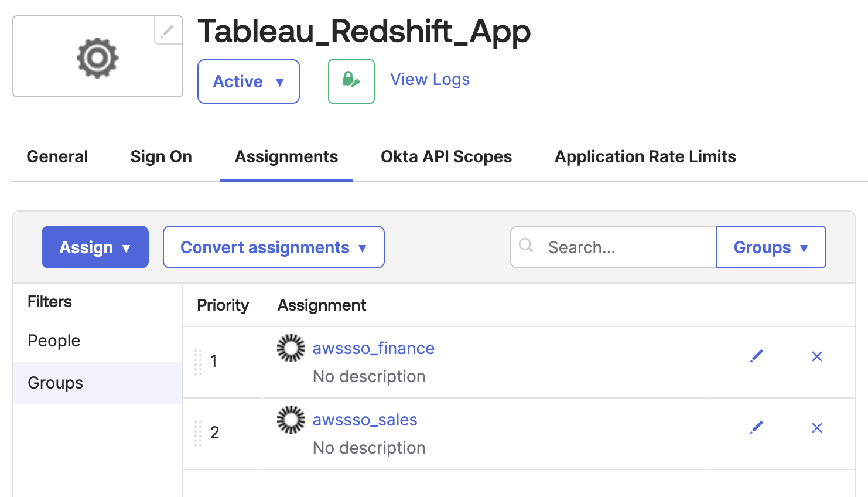Click the gear app logo placeholder

tap(98, 57)
